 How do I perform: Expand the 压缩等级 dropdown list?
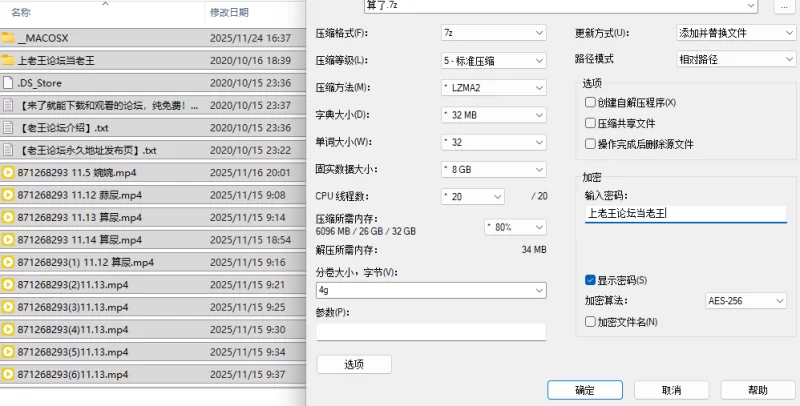click(493, 60)
